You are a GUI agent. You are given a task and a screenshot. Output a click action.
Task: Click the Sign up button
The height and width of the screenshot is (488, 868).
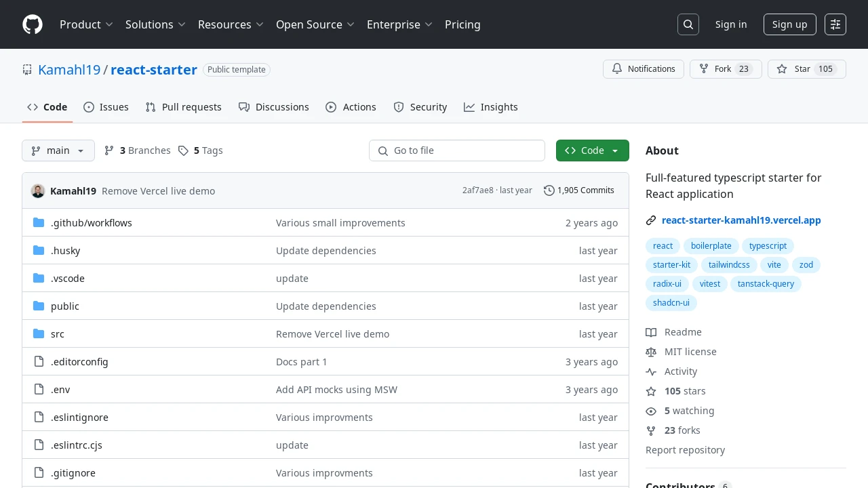click(790, 24)
